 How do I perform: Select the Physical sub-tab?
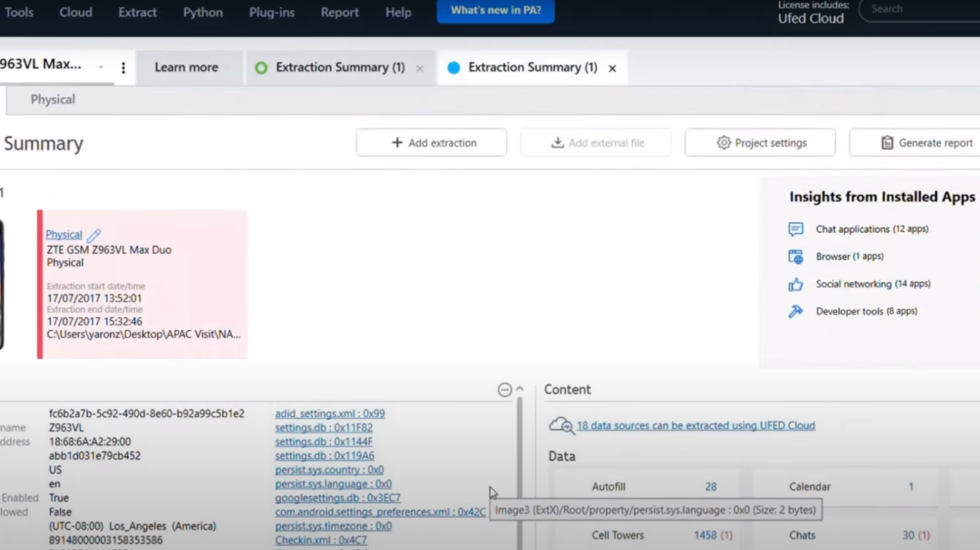pyautogui.click(x=53, y=99)
